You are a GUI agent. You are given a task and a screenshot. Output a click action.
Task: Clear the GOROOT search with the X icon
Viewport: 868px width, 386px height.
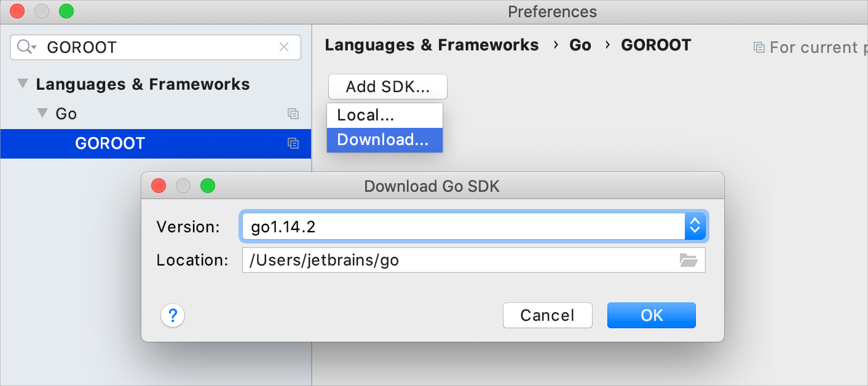[x=284, y=47]
